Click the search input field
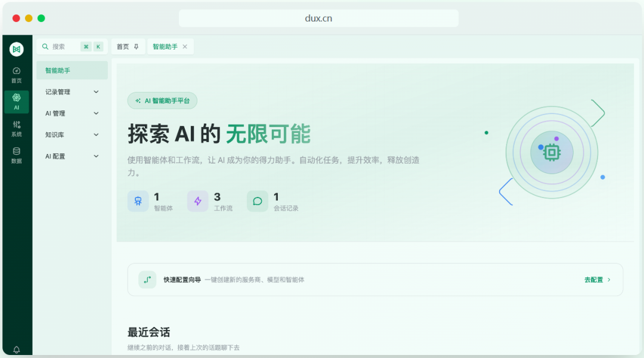The height and width of the screenshot is (358, 644). pos(66,46)
